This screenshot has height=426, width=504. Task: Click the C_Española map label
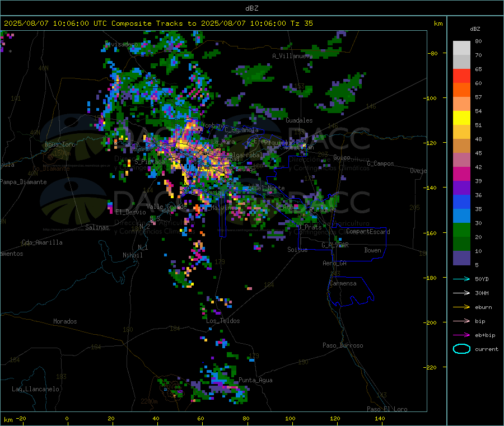[x=241, y=130]
